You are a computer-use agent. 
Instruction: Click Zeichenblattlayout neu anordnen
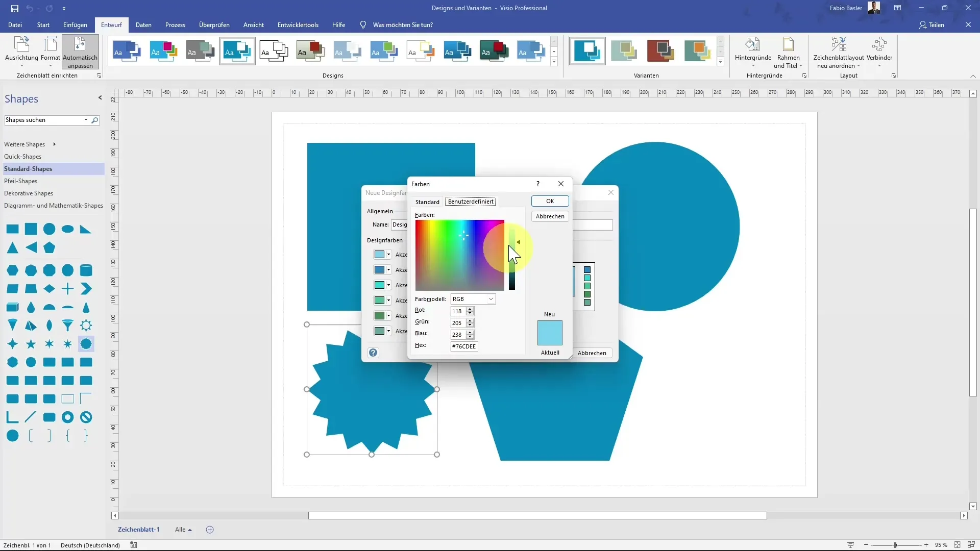(839, 52)
